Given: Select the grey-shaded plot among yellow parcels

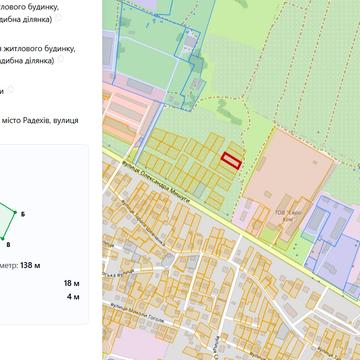Looking at the screenshot, I should (200, 191).
